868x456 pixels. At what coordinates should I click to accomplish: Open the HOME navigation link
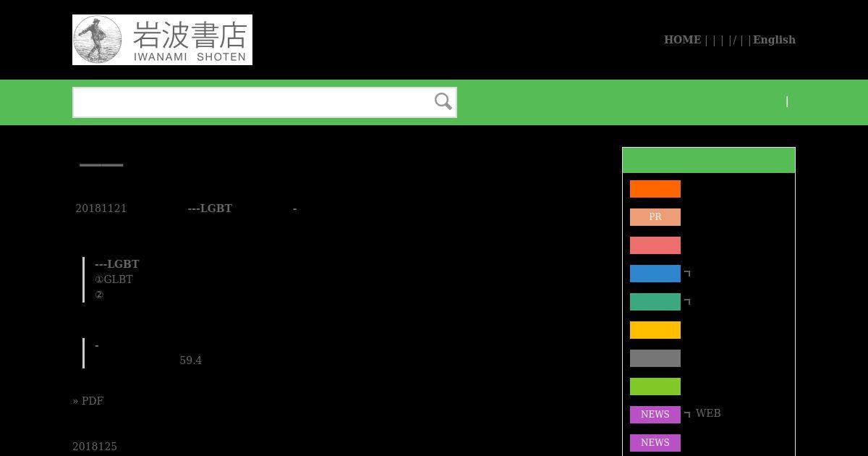(682, 40)
